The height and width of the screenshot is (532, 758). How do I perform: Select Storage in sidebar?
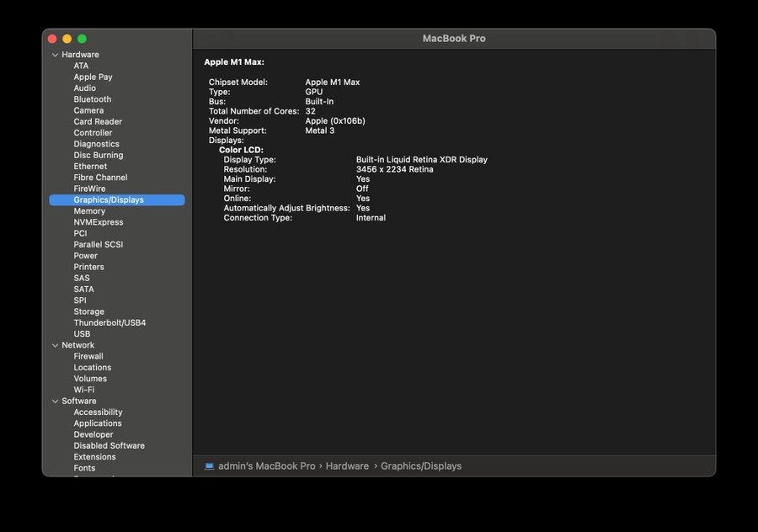tap(89, 311)
